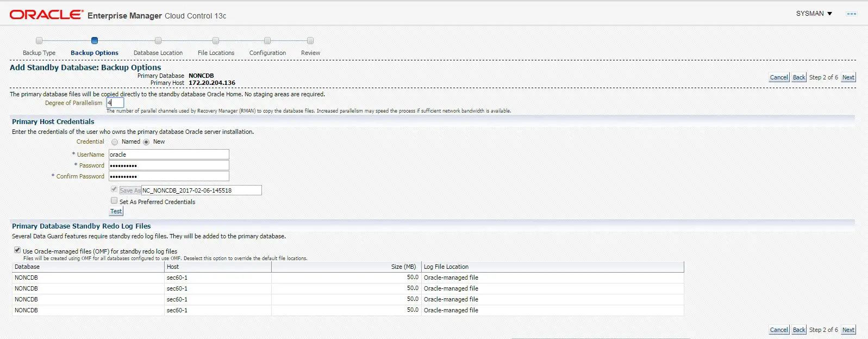Click the Save As credential name field
Viewport: 868px width, 339px height.
tap(202, 190)
